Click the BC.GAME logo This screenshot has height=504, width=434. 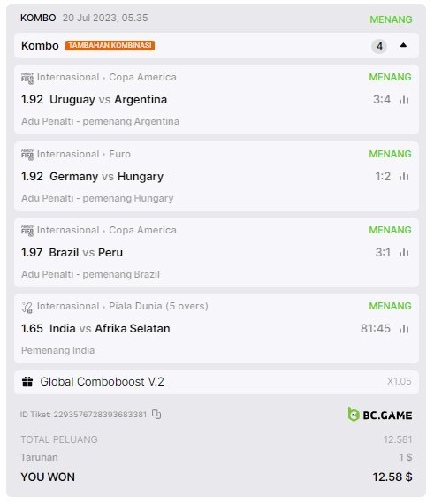tap(380, 415)
